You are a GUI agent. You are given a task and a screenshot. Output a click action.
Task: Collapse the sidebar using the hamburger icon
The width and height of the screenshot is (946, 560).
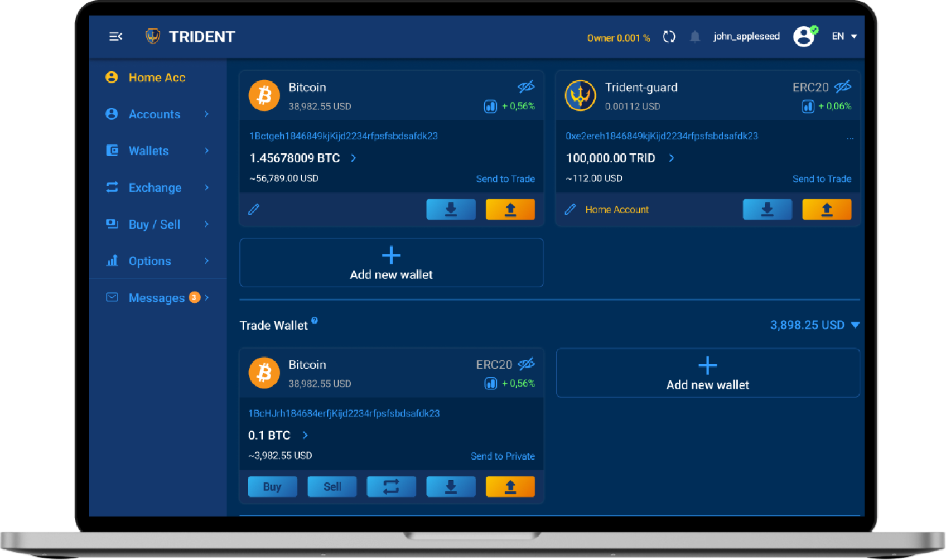[x=115, y=36]
